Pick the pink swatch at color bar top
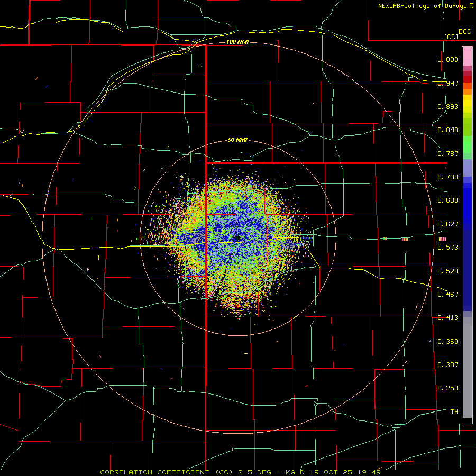Viewport: 476px width, 476px height. (x=467, y=56)
